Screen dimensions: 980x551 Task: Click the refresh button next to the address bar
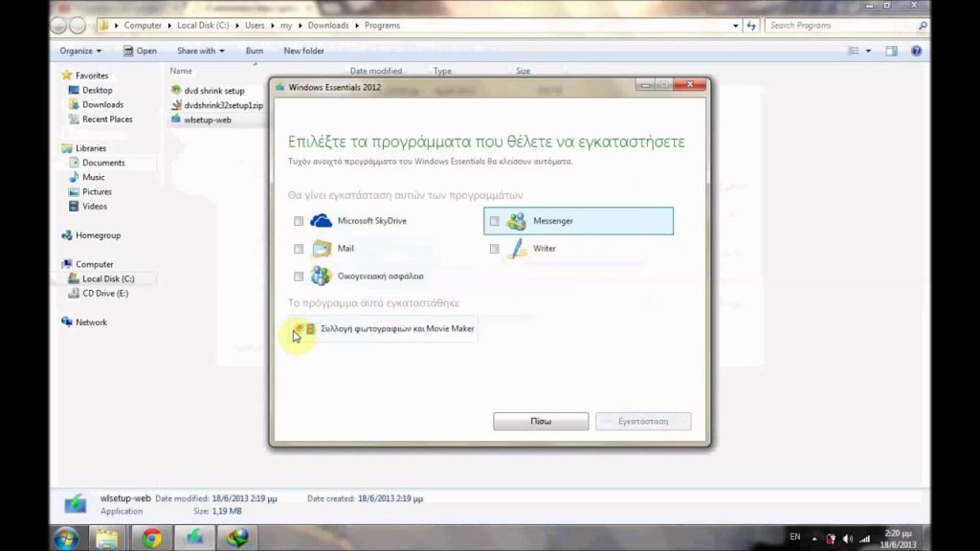(x=751, y=26)
